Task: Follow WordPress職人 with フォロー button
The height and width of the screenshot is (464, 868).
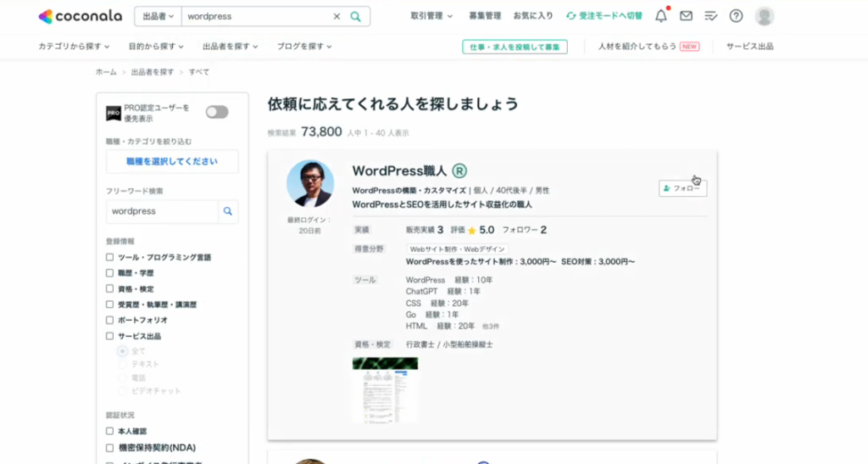Action: click(x=682, y=188)
